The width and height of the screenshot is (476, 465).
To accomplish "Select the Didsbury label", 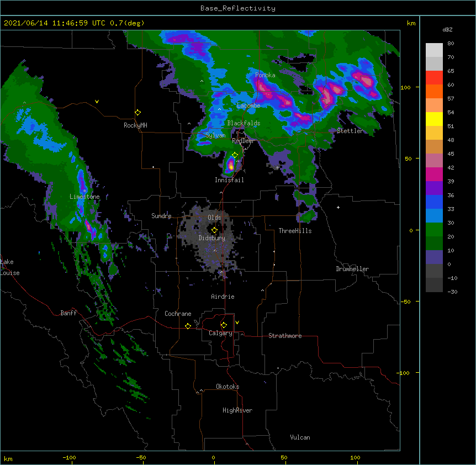I will coord(212,238).
